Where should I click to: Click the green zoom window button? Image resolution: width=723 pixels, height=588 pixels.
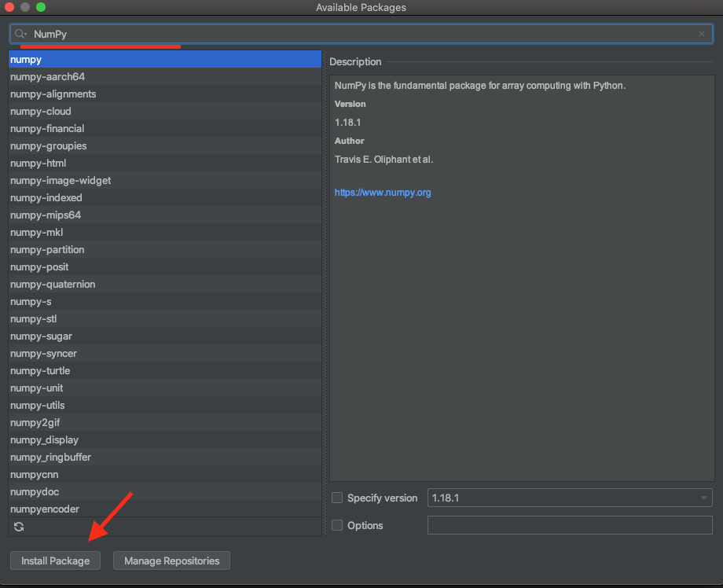tap(41, 7)
